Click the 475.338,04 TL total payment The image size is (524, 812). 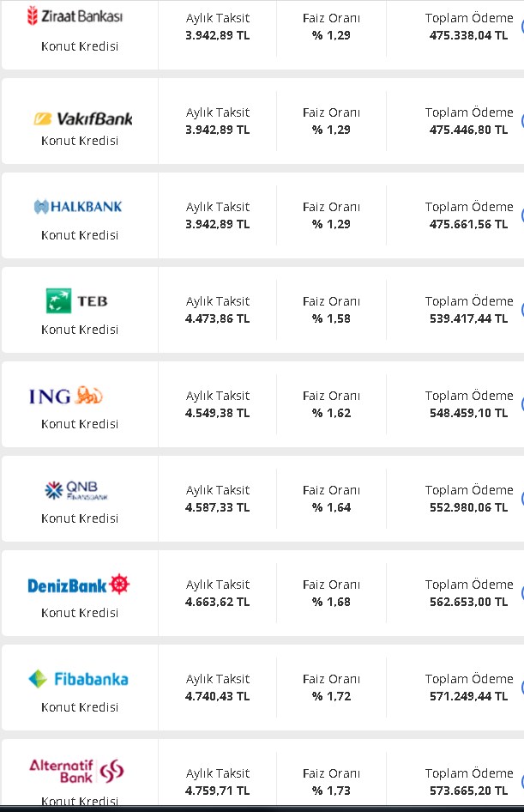pyautogui.click(x=468, y=36)
